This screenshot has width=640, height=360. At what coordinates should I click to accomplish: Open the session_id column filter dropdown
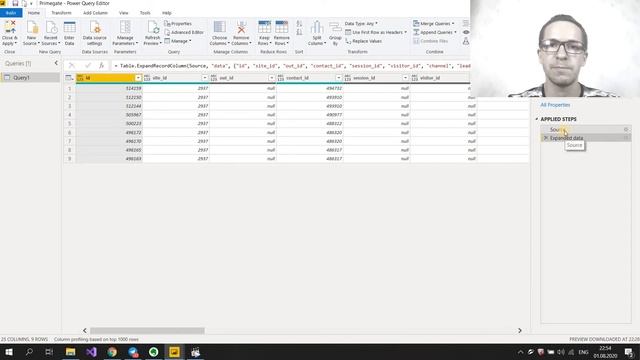pos(405,78)
